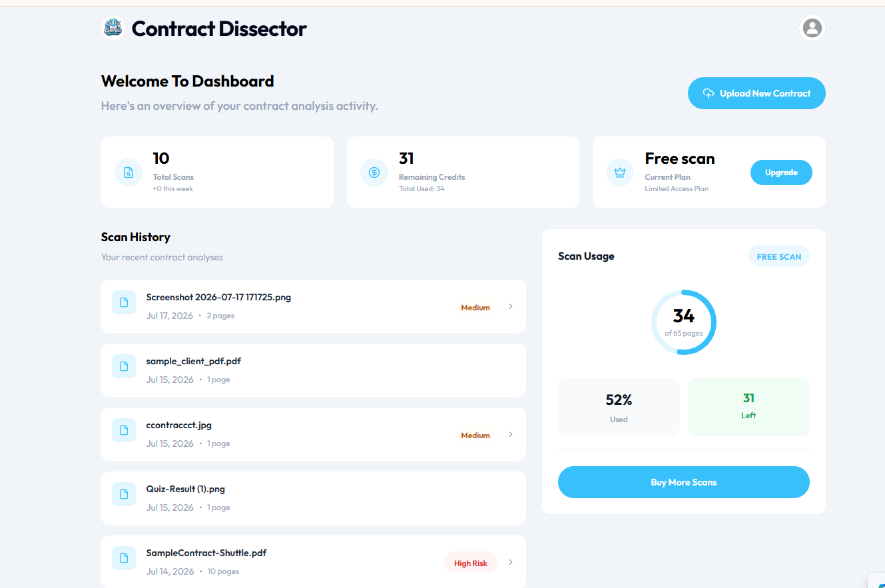Open the ccontraccct.jpg scan entry

[314, 434]
